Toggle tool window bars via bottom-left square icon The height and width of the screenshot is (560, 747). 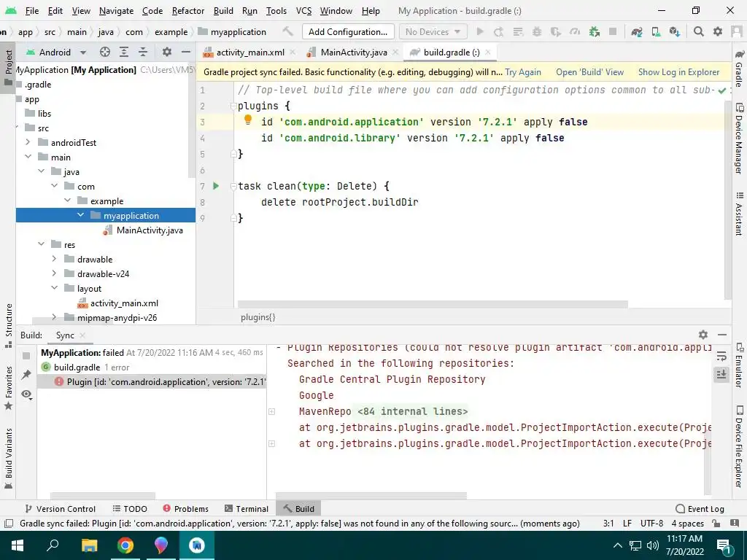(x=8, y=524)
